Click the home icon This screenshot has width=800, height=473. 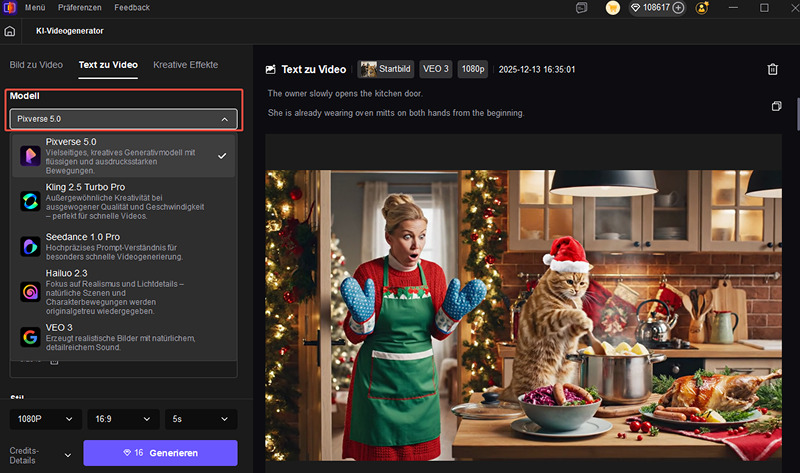point(10,31)
